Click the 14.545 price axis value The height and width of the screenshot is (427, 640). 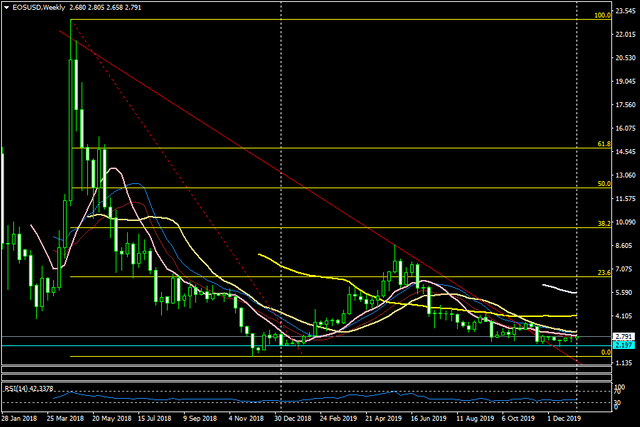coord(625,152)
